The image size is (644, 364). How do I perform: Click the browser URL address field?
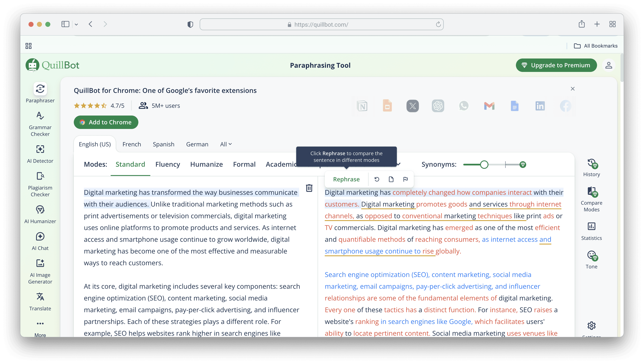321,25
